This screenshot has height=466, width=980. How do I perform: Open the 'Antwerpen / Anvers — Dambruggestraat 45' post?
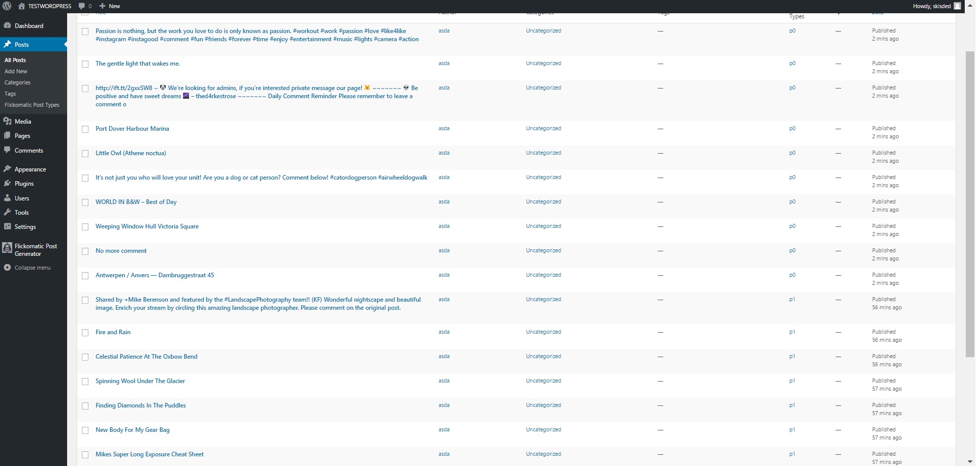[x=155, y=275]
